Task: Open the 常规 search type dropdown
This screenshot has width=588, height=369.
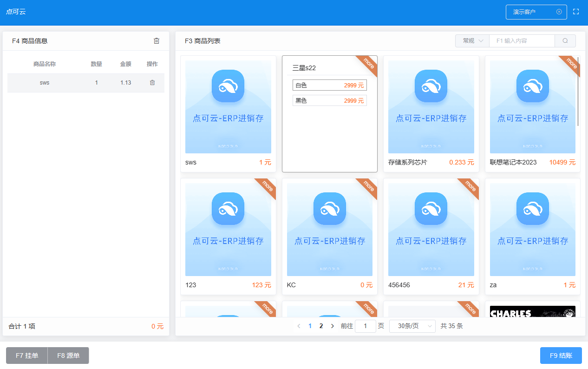Action: click(472, 41)
